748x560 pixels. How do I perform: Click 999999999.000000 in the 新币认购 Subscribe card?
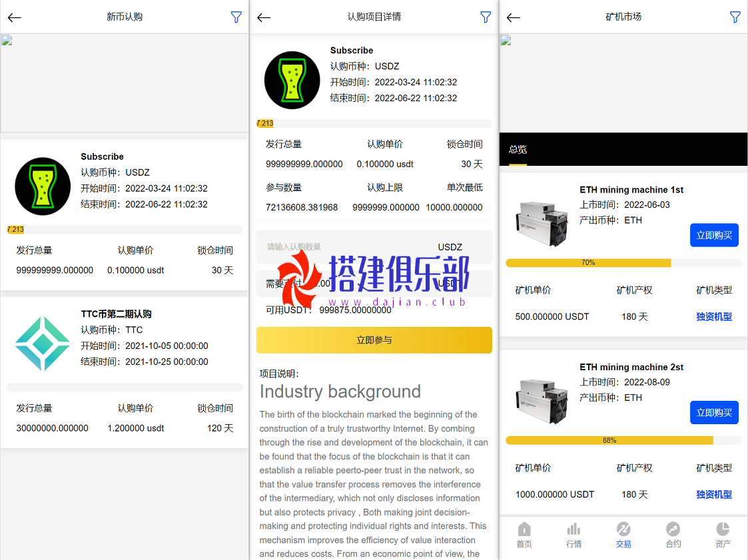[x=55, y=270]
